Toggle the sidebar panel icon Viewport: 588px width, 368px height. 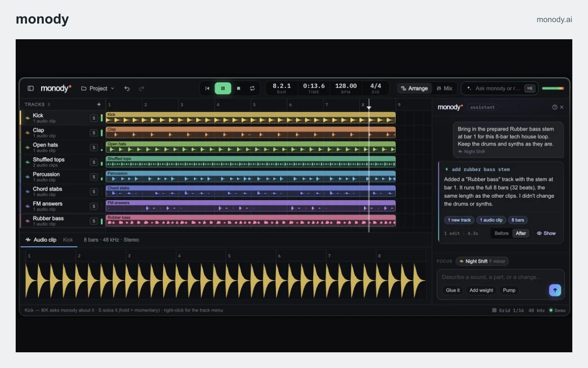pyautogui.click(x=30, y=88)
